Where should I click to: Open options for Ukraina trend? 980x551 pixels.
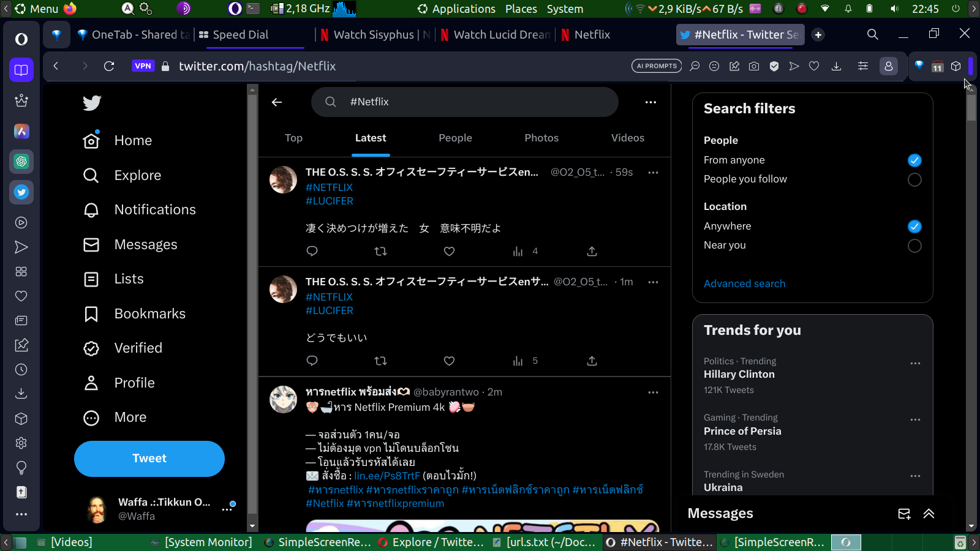[915, 476]
